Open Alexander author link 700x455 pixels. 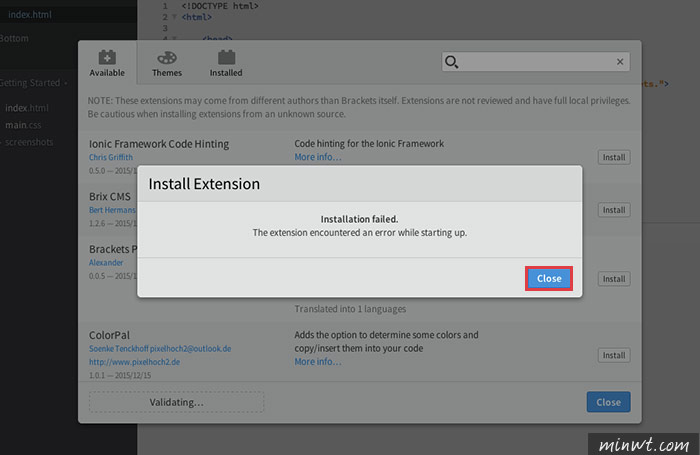click(106, 263)
